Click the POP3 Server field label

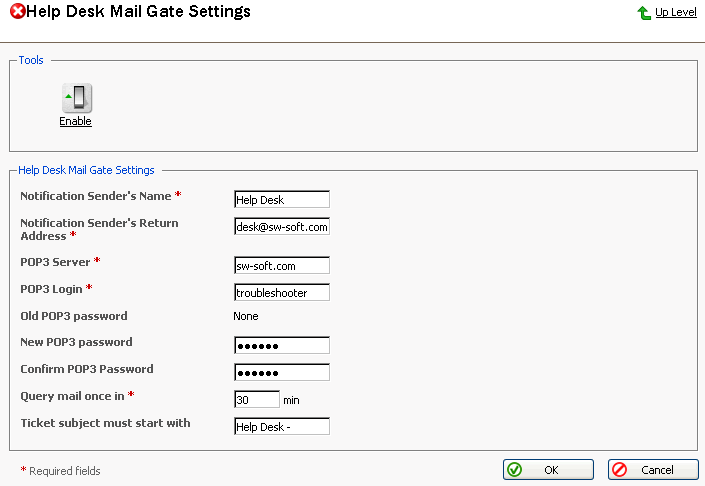click(x=55, y=262)
